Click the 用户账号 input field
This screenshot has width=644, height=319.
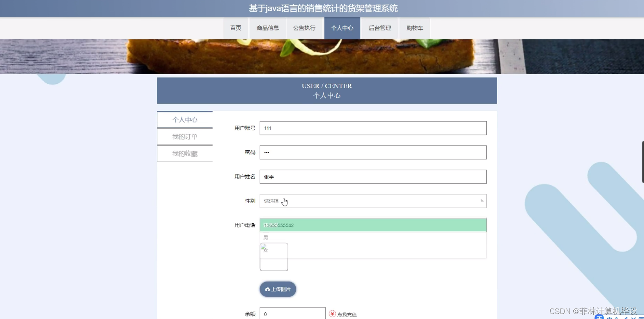(372, 128)
